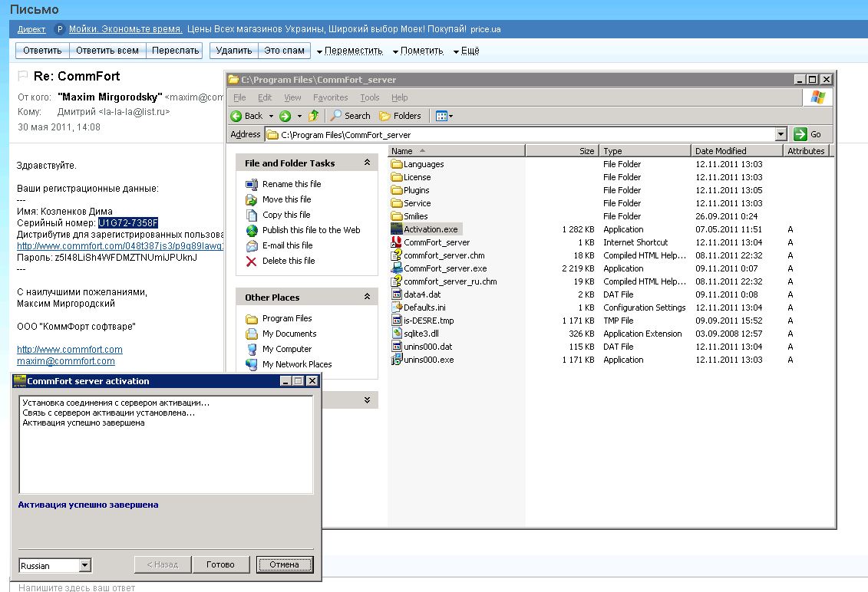
Task: Click the Ответить всем button
Action: click(x=107, y=51)
